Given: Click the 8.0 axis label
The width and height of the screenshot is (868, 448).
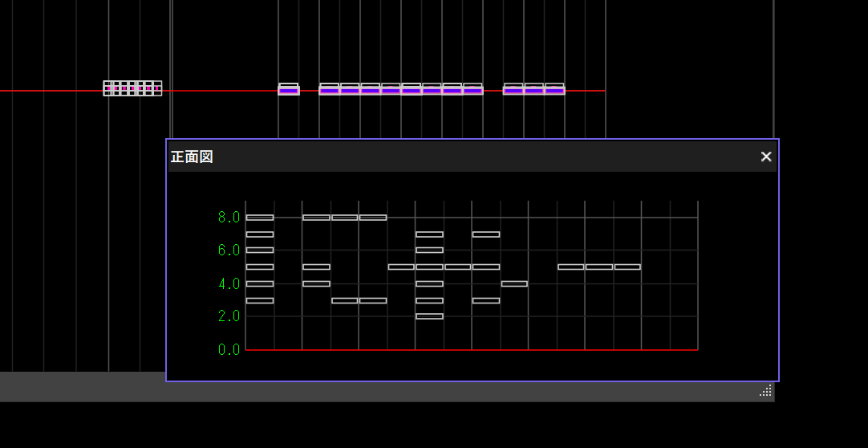Looking at the screenshot, I should (x=229, y=218).
